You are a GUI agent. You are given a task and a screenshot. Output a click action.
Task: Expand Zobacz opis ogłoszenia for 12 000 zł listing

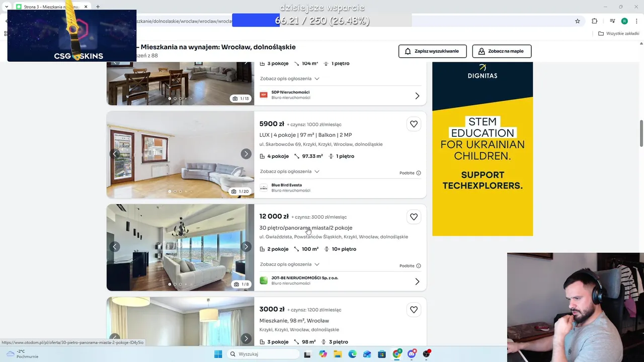point(290,264)
